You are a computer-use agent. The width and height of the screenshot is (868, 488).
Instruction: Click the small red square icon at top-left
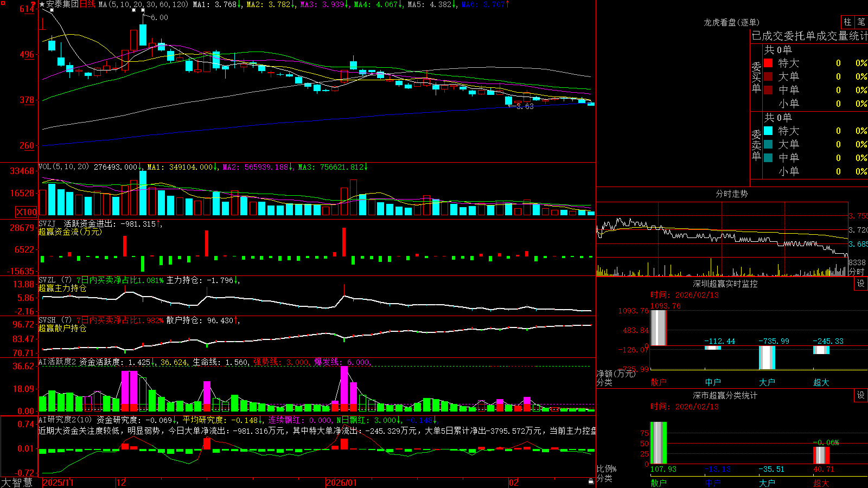point(2,3)
